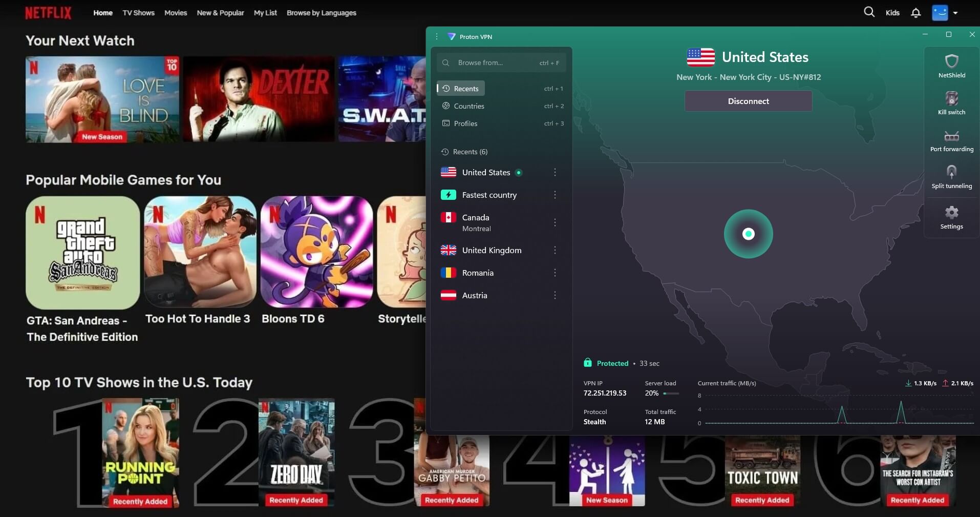The height and width of the screenshot is (517, 980).
Task: Click Austria flag icon
Action: [449, 295]
